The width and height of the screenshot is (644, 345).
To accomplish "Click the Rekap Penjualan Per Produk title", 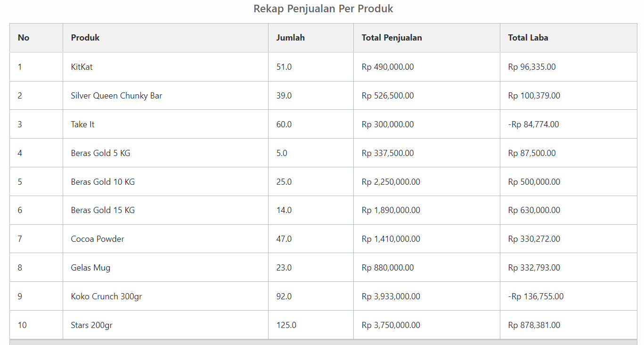I will (323, 8).
